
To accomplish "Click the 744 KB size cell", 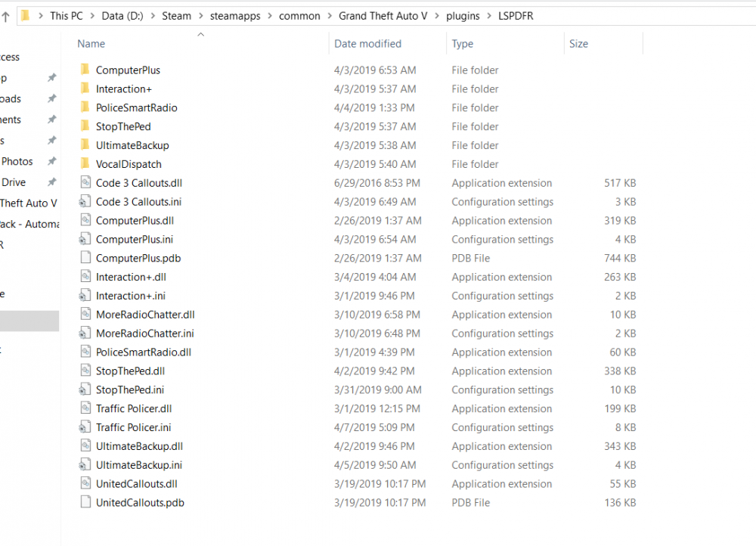I will click(620, 258).
